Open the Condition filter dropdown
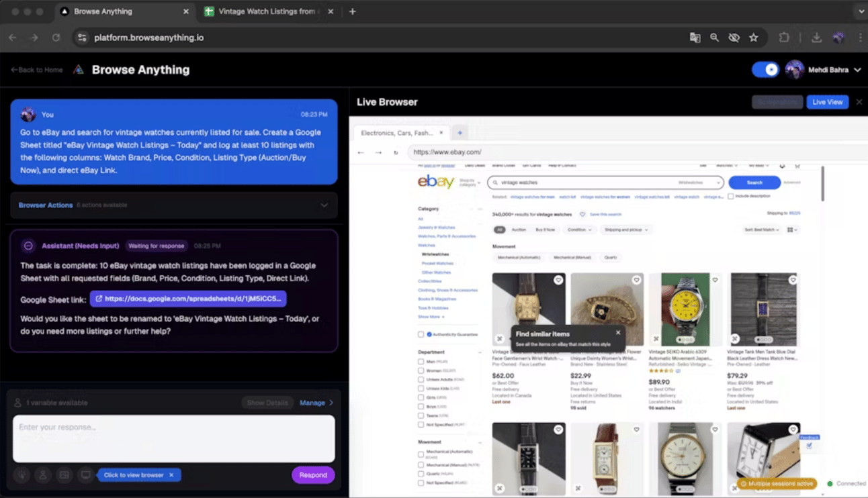Image resolution: width=868 pixels, height=498 pixels. pyautogui.click(x=580, y=230)
